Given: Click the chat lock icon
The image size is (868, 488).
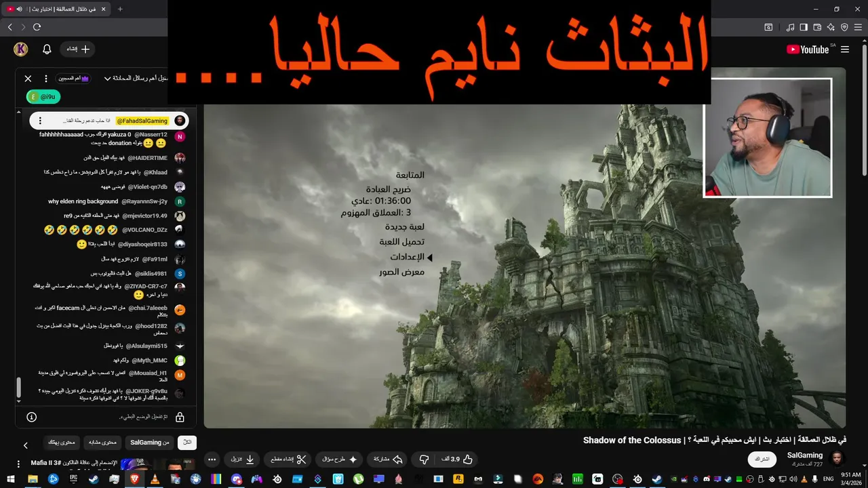Looking at the screenshot, I should 180,417.
